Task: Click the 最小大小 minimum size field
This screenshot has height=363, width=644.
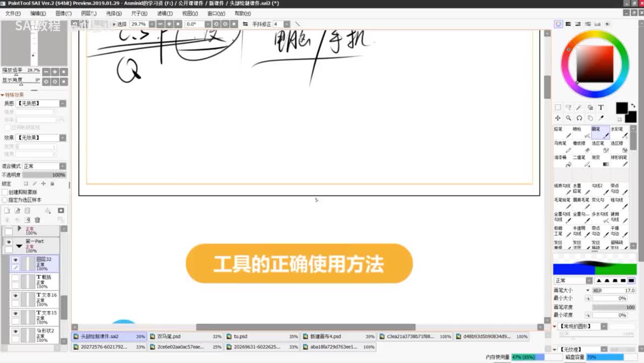Action: [610, 298]
